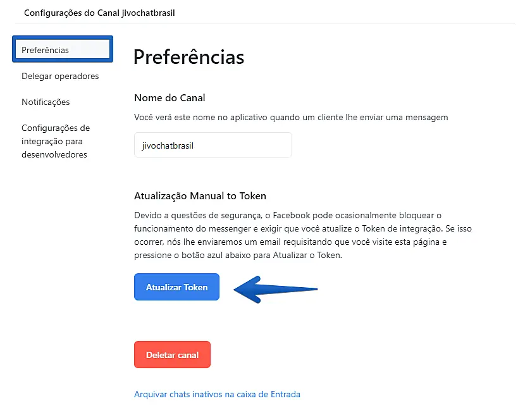Click the horizontal divider below the page title
Screen dimensions: 518x420
coord(264,23)
